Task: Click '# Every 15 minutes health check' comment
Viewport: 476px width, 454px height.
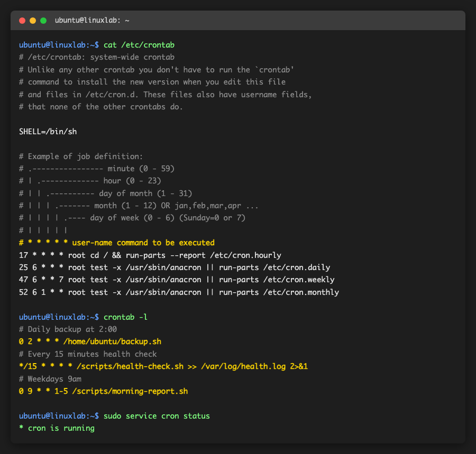Action: (88, 354)
